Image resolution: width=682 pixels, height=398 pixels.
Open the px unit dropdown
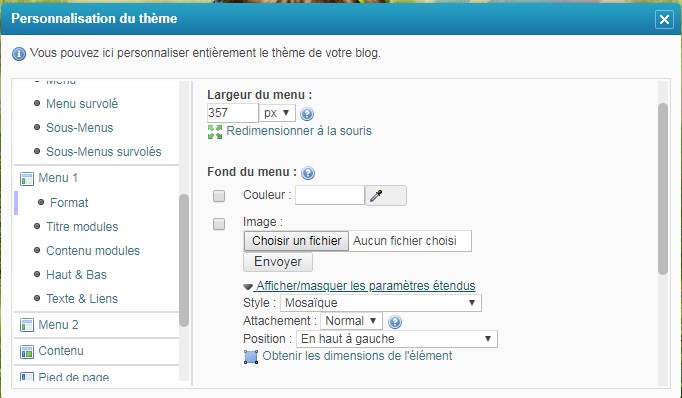click(277, 113)
